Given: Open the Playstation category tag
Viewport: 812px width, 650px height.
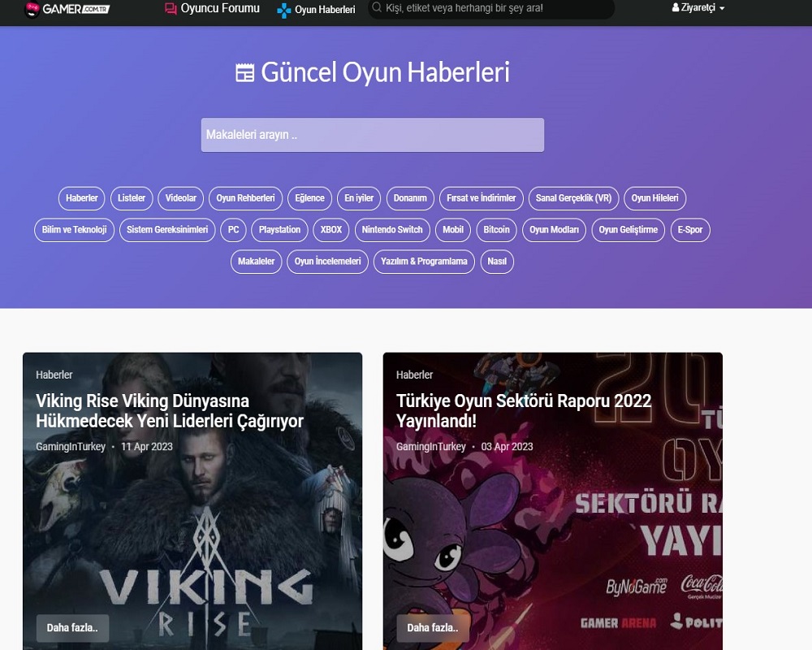Looking at the screenshot, I should [279, 230].
